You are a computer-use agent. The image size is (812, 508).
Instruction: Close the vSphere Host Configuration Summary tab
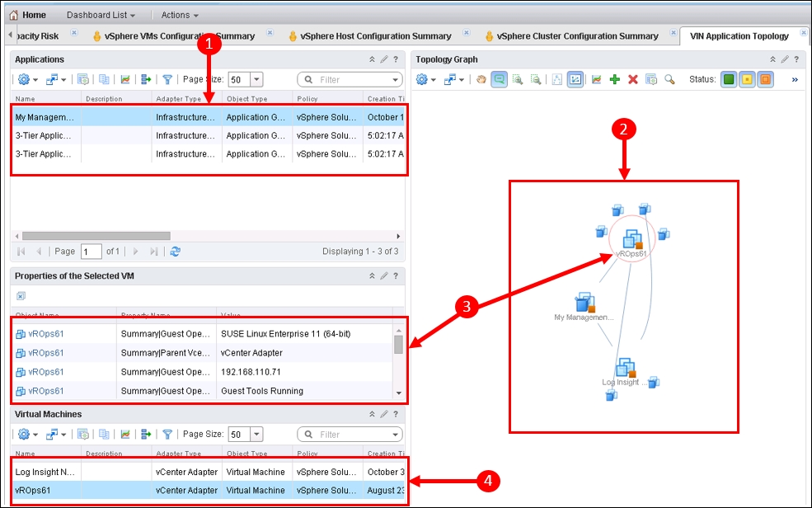(x=466, y=33)
